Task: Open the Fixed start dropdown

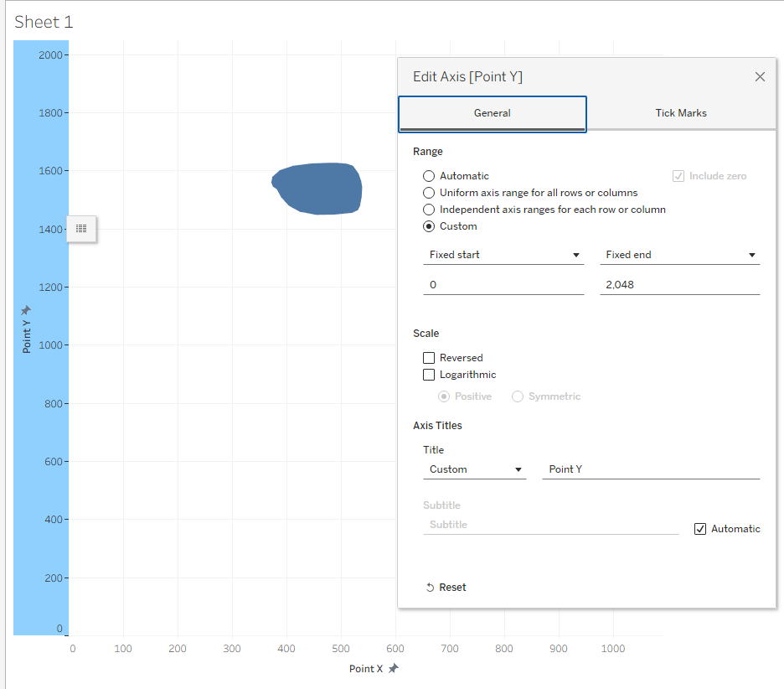Action: pyautogui.click(x=503, y=255)
